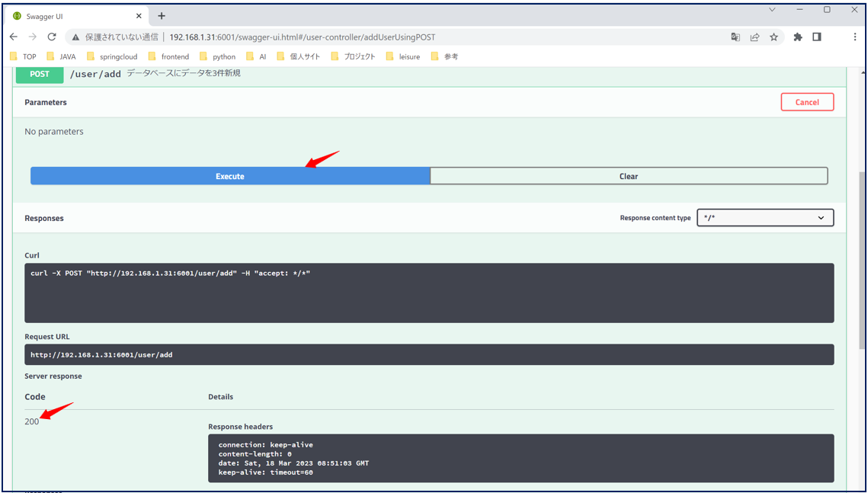Open the springcloud bookmark folder
Viewport: 868px width, 493px height.
pyautogui.click(x=112, y=56)
